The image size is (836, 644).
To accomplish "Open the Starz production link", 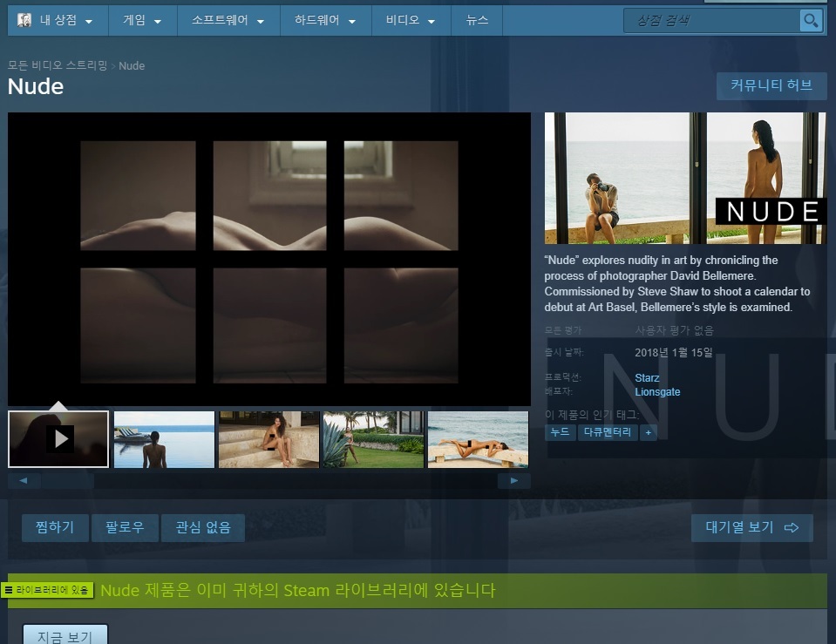I will pos(647,378).
